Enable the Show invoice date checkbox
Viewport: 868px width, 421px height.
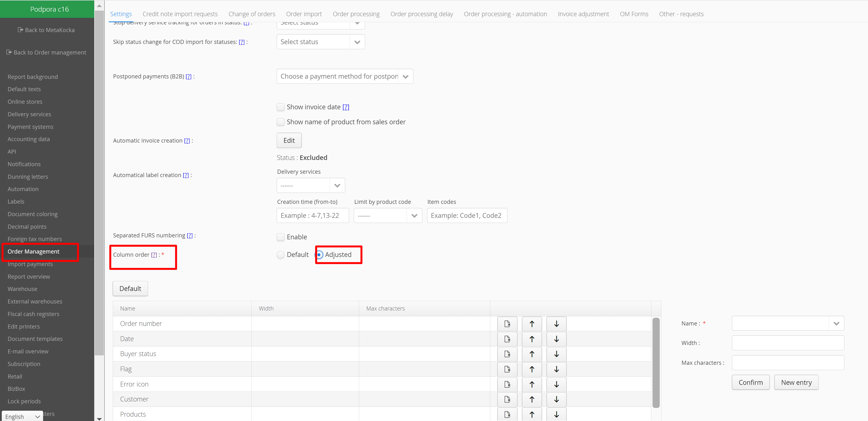280,107
